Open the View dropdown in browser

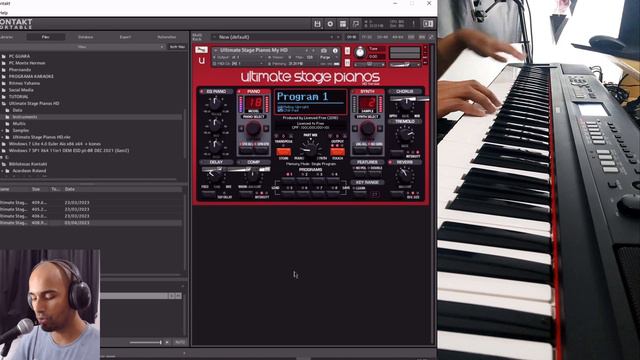(x=82, y=47)
